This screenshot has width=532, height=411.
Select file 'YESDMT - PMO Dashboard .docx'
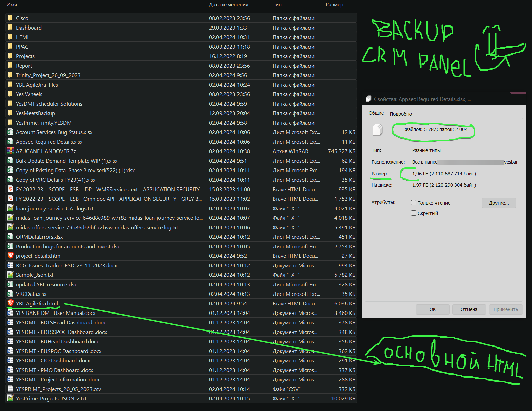54,370
